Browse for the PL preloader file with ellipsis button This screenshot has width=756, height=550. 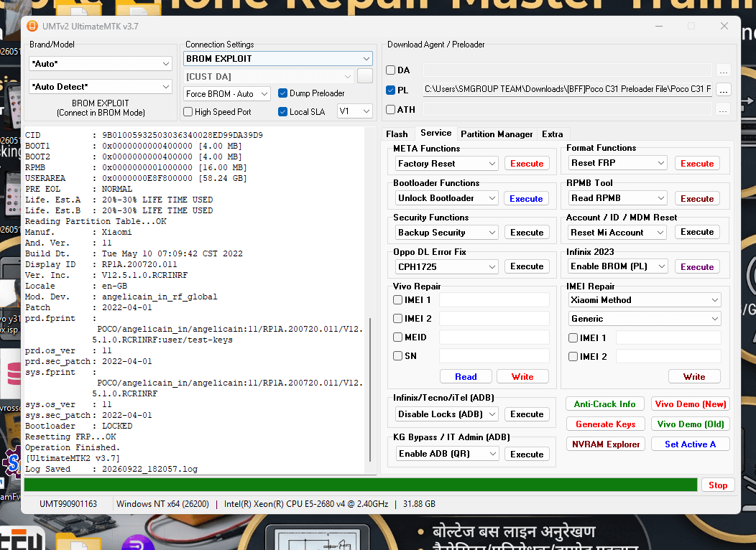pos(723,90)
